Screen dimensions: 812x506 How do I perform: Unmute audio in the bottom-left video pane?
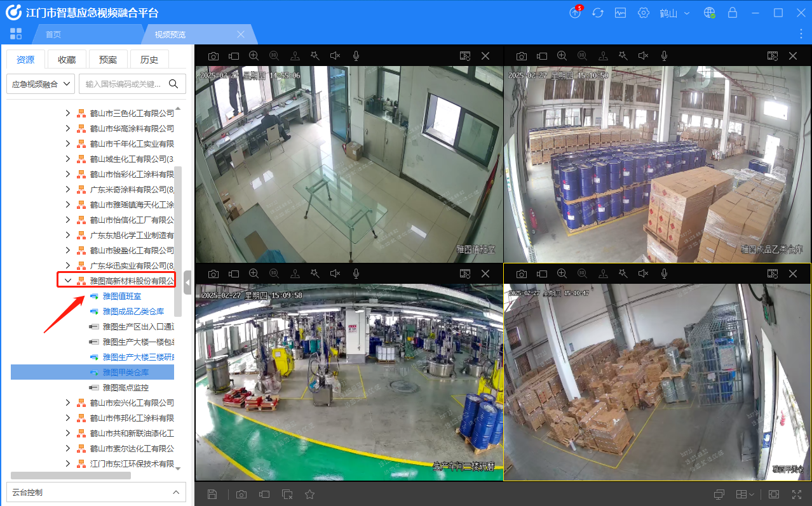335,274
